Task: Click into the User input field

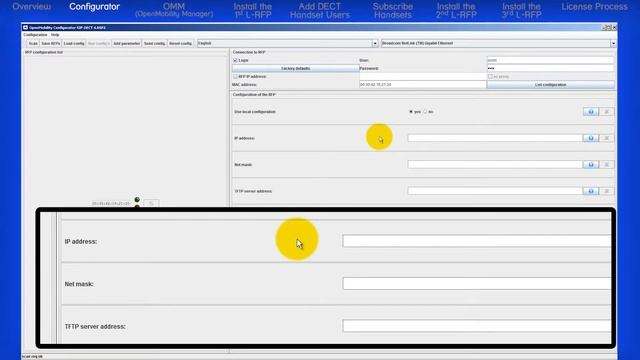Action: pos(550,60)
